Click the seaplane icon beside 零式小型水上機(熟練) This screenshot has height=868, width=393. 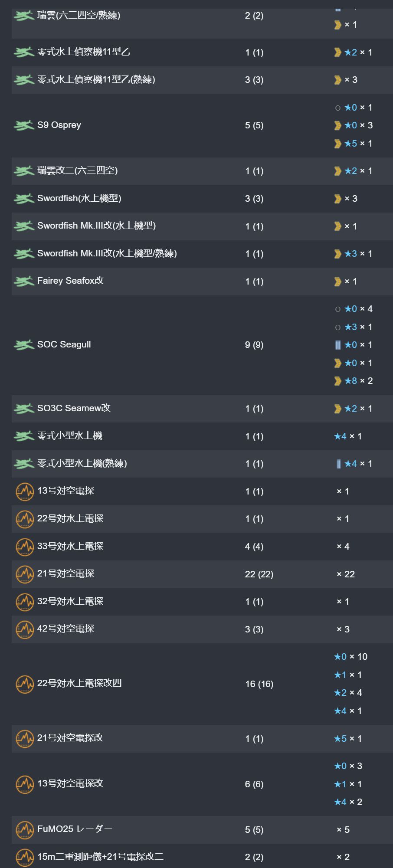pyautogui.click(x=24, y=464)
